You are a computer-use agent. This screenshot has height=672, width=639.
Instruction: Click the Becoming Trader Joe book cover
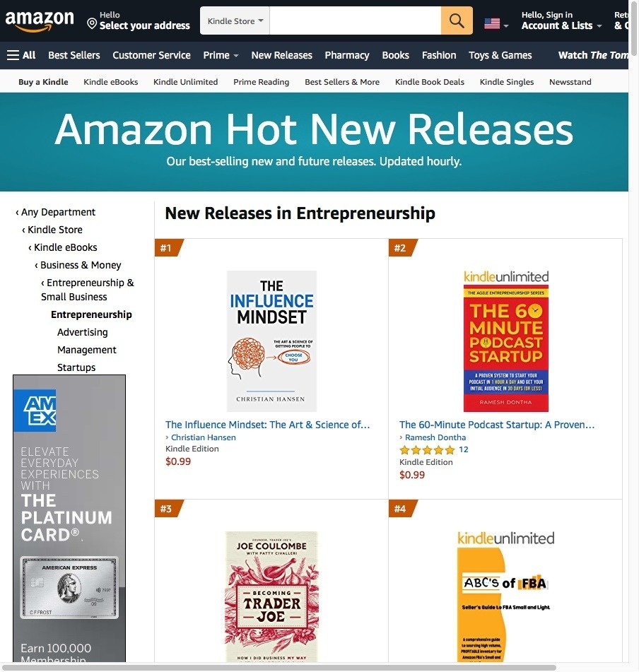[271, 596]
